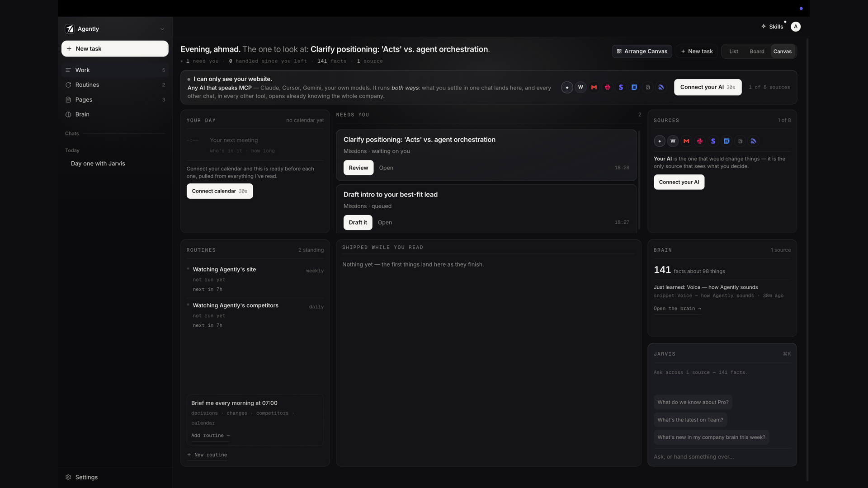Viewport: 868px width, 488px height.
Task: Click New task button beside Arrange Canvas
Action: 697,52
